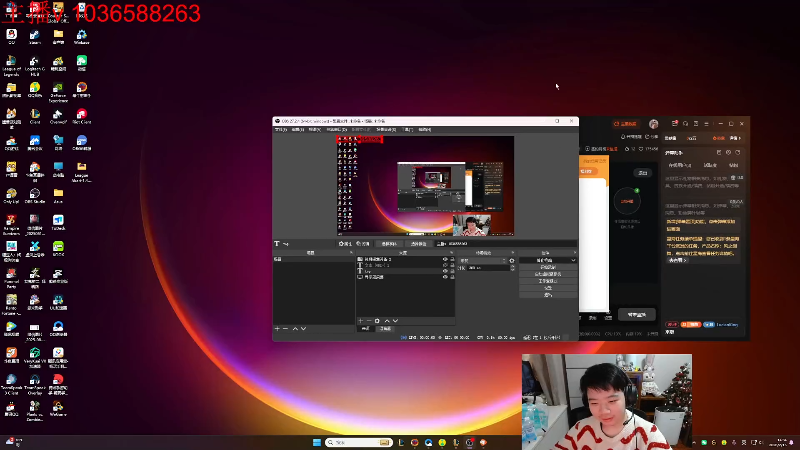Open first menu in OBS menu bar

[281, 130]
